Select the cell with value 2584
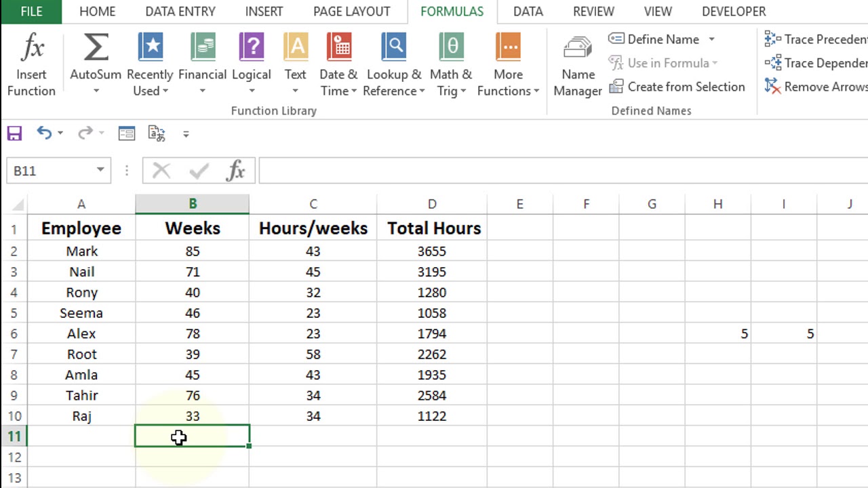The width and height of the screenshot is (868, 488). (432, 396)
